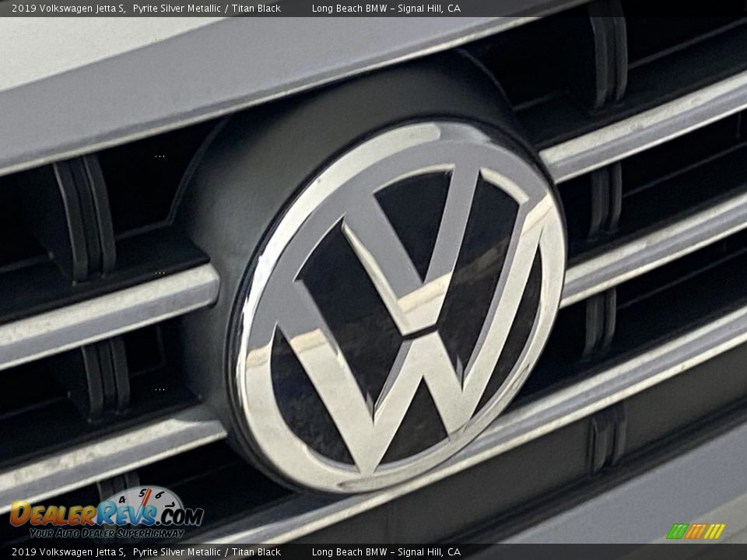Click top 'Pyrite Silver Metallic / Titan Black' text
Viewport: 747px width, 560px height.
(x=207, y=9)
